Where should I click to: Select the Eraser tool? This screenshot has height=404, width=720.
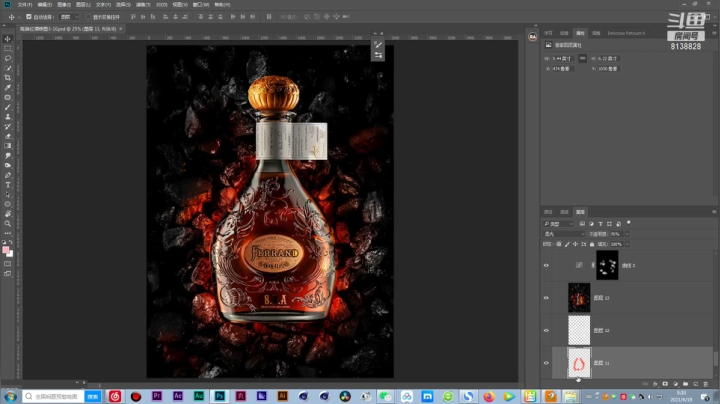8,136
